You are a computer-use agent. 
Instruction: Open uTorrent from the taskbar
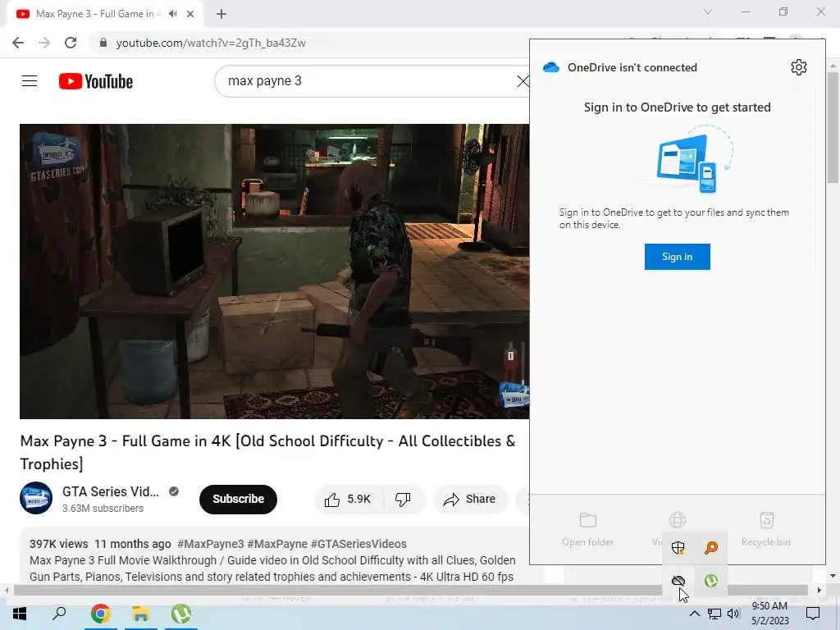point(181,614)
